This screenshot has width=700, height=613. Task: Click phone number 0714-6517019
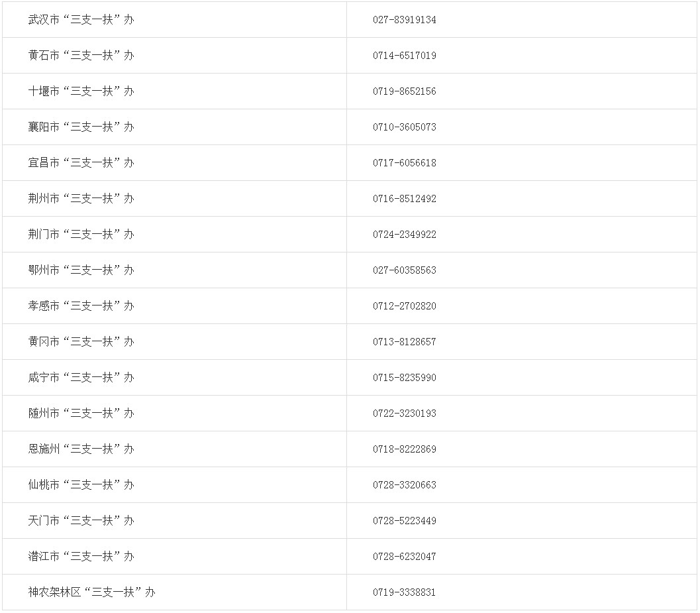click(x=405, y=56)
